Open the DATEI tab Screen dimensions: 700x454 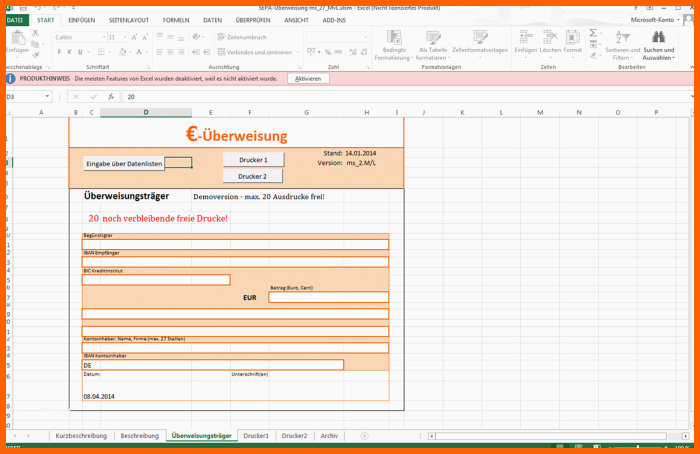[15, 20]
